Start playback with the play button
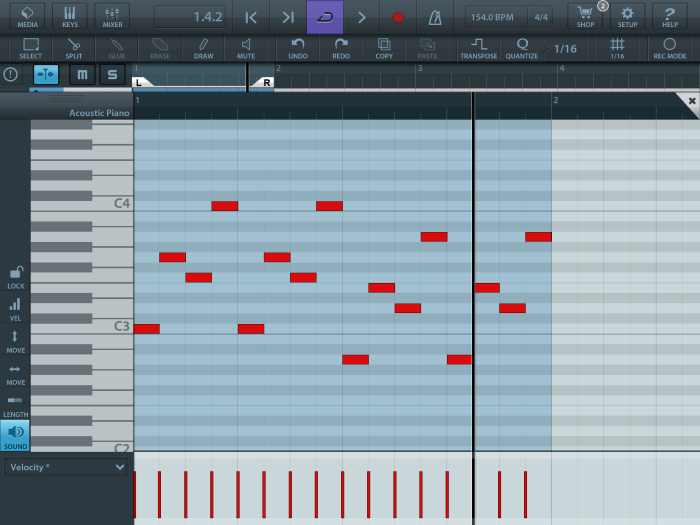 tap(362, 17)
